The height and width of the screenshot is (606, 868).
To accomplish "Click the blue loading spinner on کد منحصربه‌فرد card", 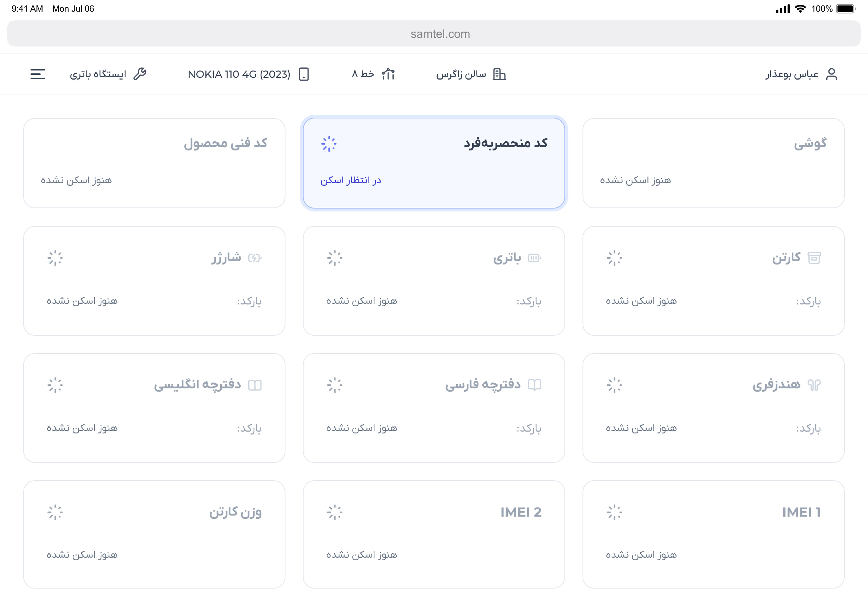I will pos(329,144).
